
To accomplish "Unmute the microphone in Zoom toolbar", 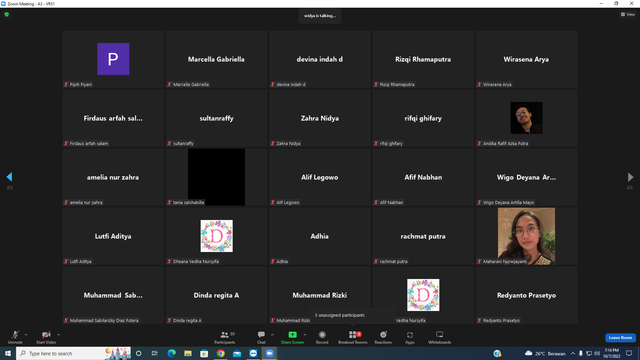I will [x=15, y=337].
